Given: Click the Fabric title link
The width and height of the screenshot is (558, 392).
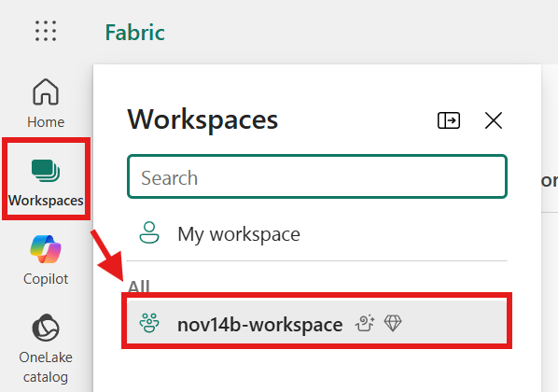Looking at the screenshot, I should 135,33.
